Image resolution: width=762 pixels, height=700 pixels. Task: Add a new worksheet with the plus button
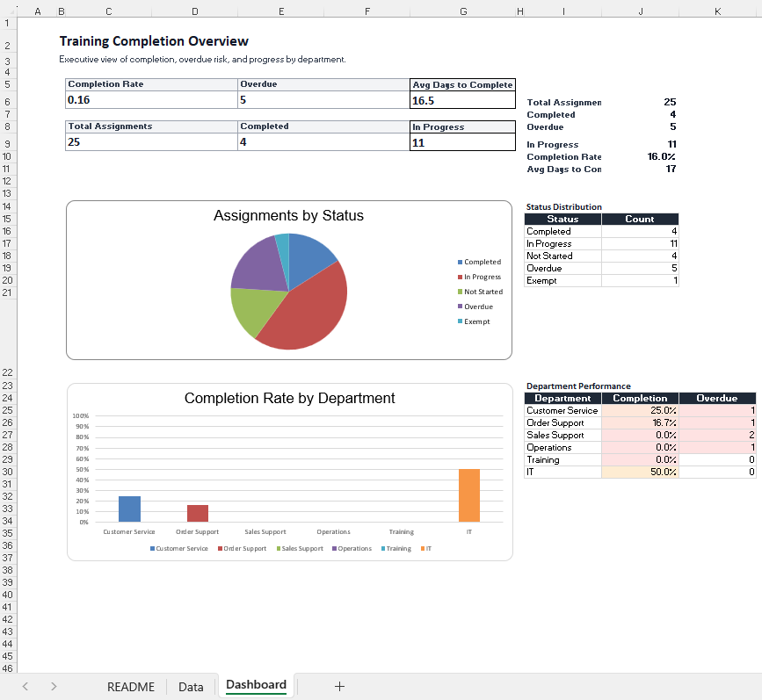point(339,686)
